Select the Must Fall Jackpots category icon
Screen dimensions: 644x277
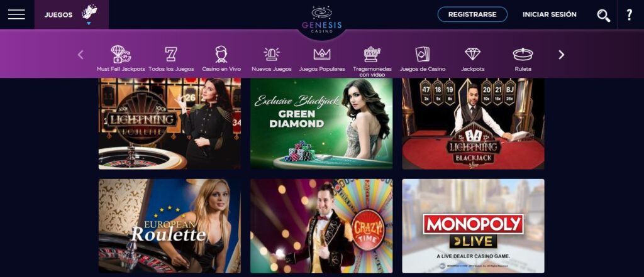tap(121, 54)
